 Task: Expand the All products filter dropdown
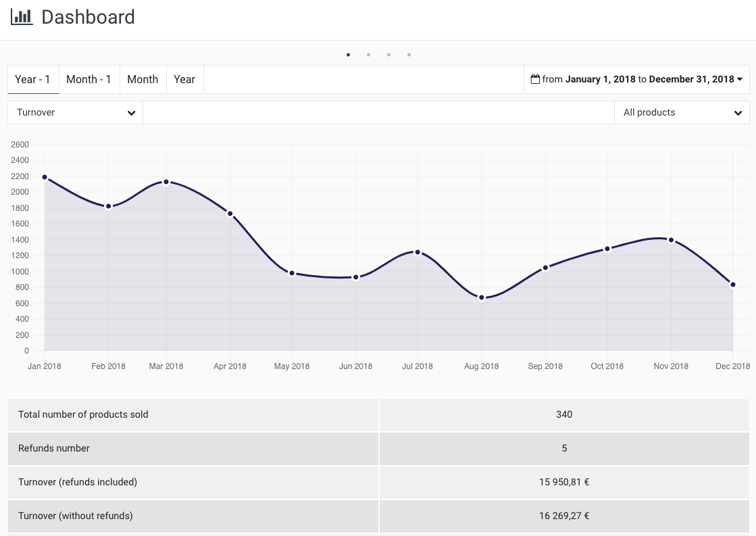[x=682, y=113]
